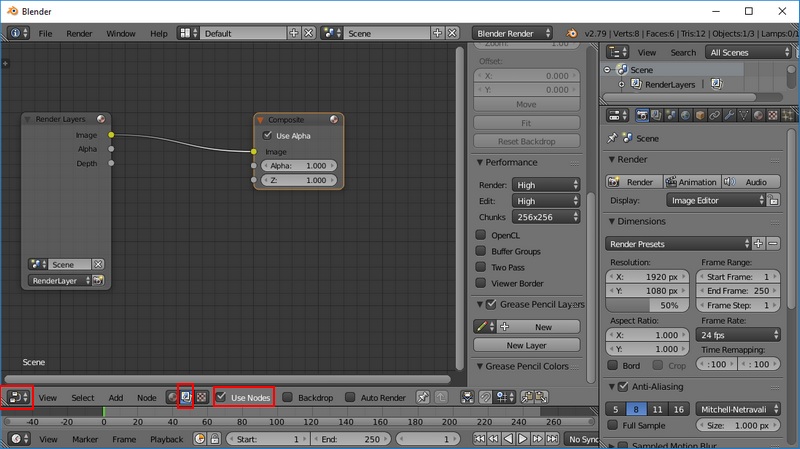
Task: Toggle the snap magnet icon in node header
Action: 485,397
